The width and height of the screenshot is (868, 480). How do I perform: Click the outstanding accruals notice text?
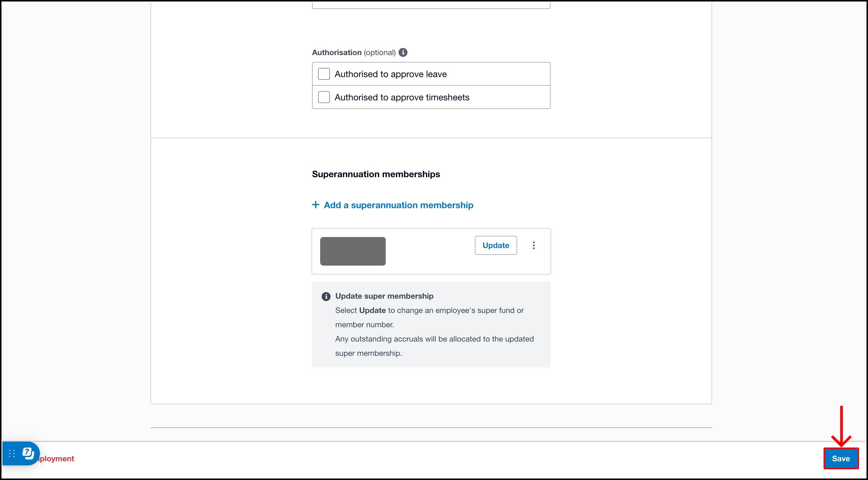[434, 339]
